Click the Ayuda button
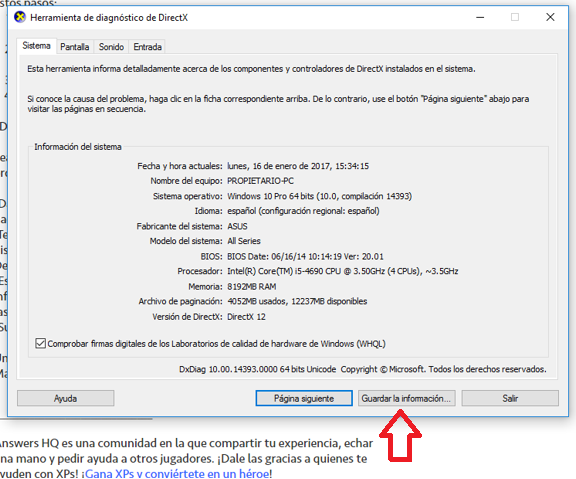Screen dimensions: 576x479 point(65,398)
